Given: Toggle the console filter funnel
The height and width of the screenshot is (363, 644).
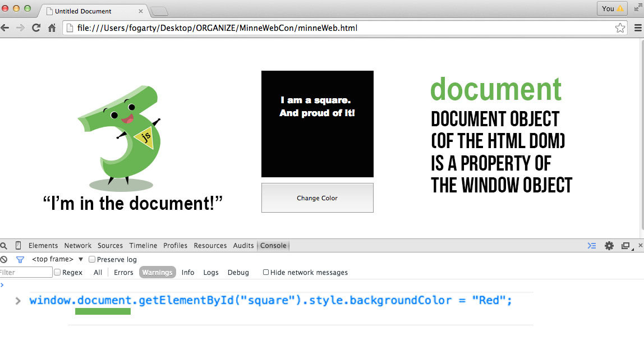Looking at the screenshot, I should click(x=20, y=260).
